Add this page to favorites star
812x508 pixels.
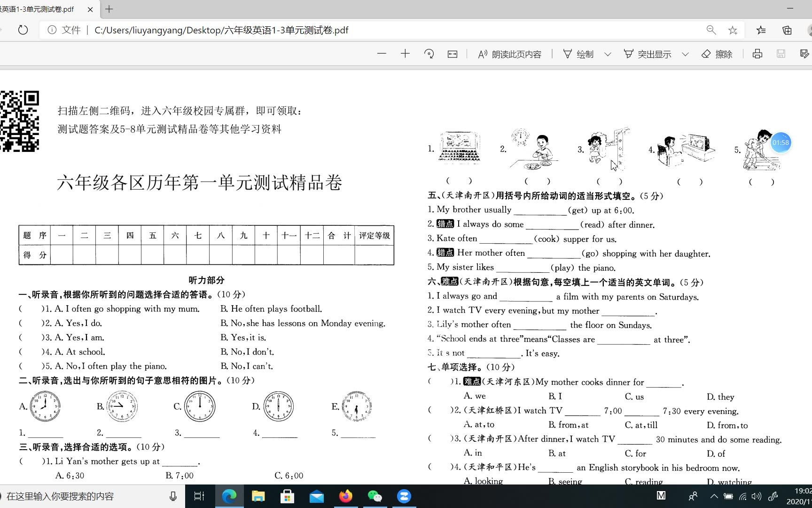pos(733,30)
